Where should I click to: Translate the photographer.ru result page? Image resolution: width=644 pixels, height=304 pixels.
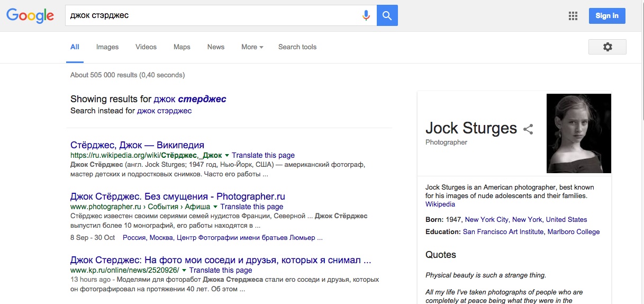click(252, 207)
